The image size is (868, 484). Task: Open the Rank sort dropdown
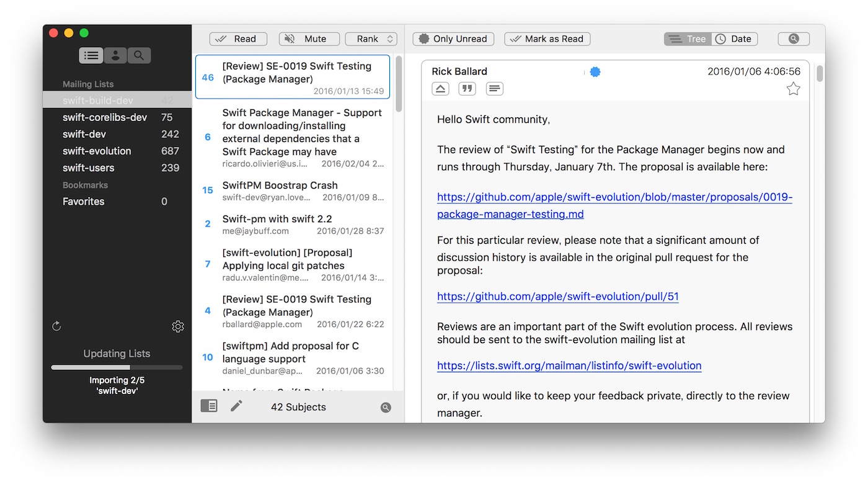point(371,39)
